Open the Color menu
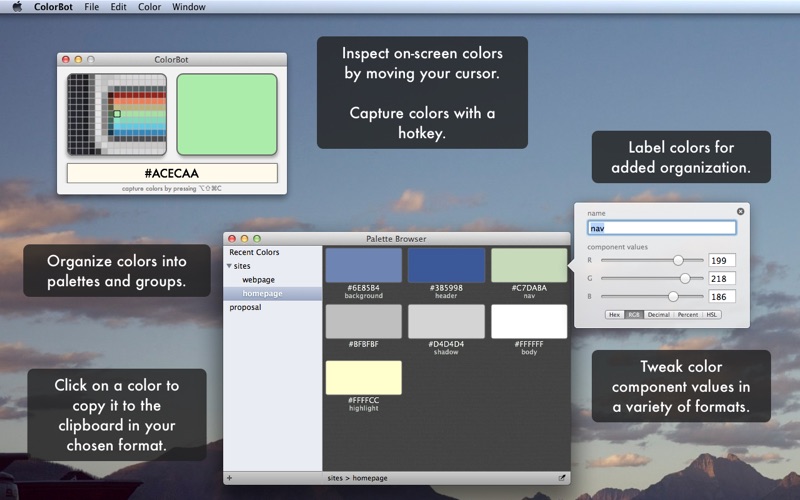 click(x=149, y=7)
